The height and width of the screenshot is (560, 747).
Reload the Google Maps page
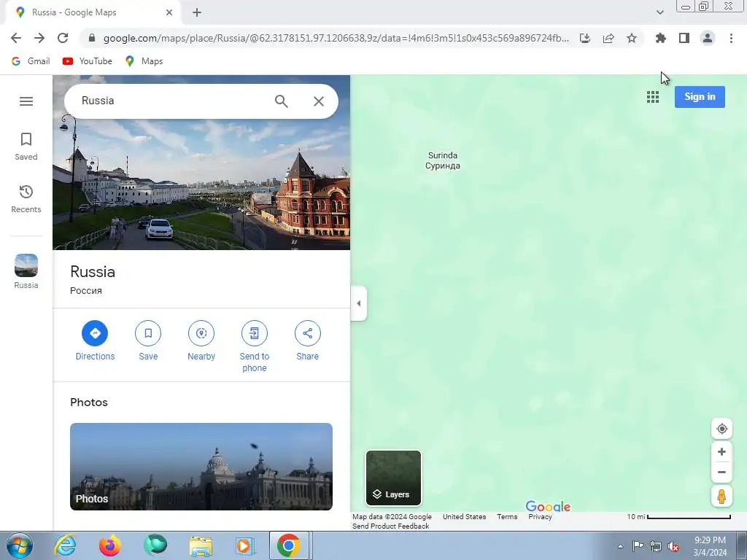[63, 38]
